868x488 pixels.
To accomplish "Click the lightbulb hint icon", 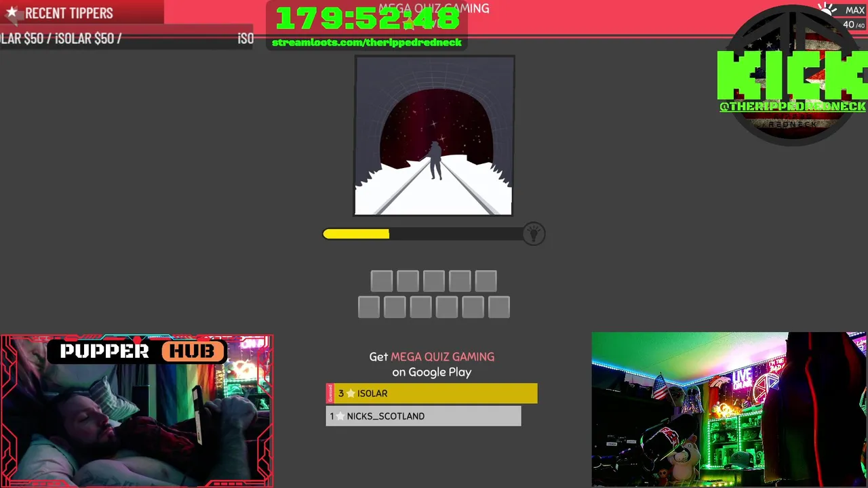I will 534,234.
